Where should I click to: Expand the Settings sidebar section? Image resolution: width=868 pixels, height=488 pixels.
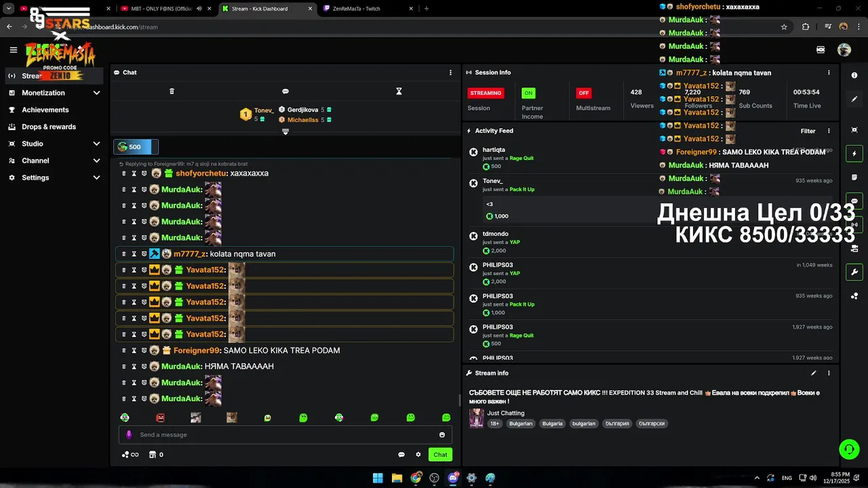(96, 178)
